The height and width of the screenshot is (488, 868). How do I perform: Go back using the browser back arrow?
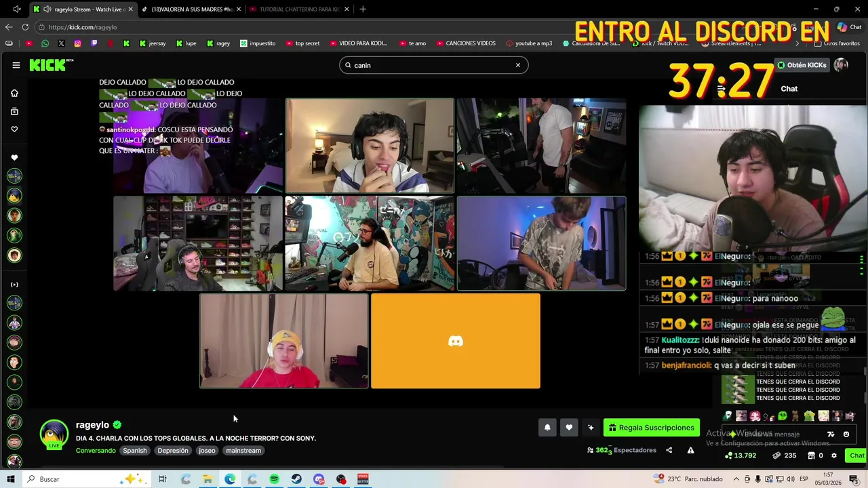click(x=8, y=27)
